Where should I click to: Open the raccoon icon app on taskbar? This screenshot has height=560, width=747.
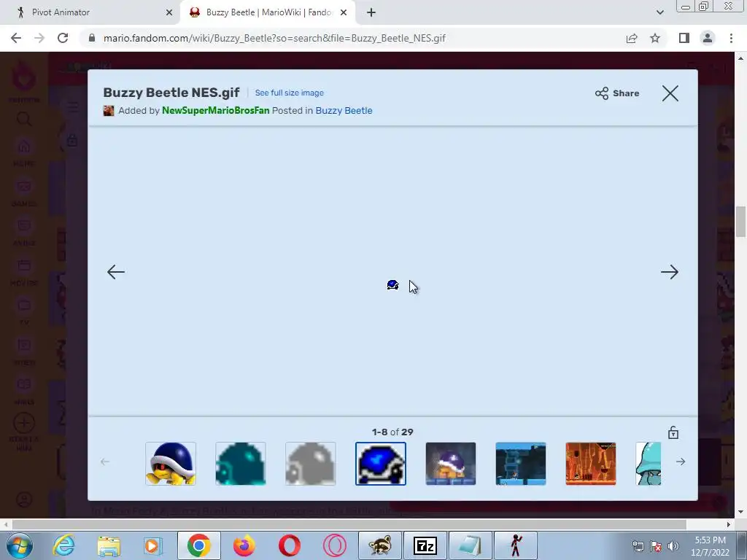click(x=379, y=545)
